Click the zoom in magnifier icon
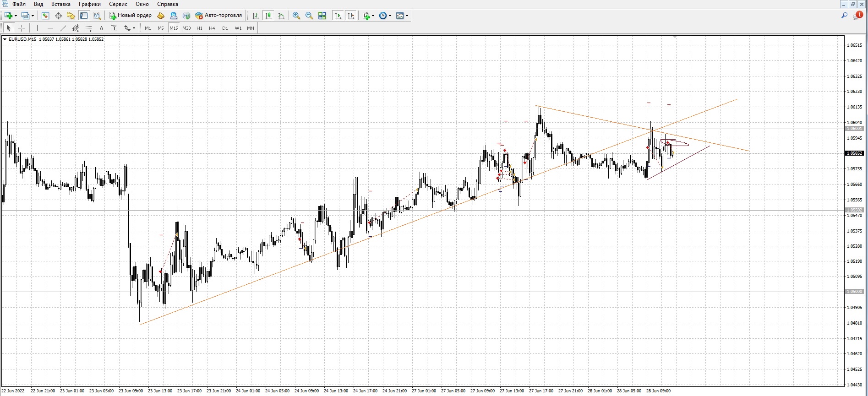868x396 pixels. (296, 16)
